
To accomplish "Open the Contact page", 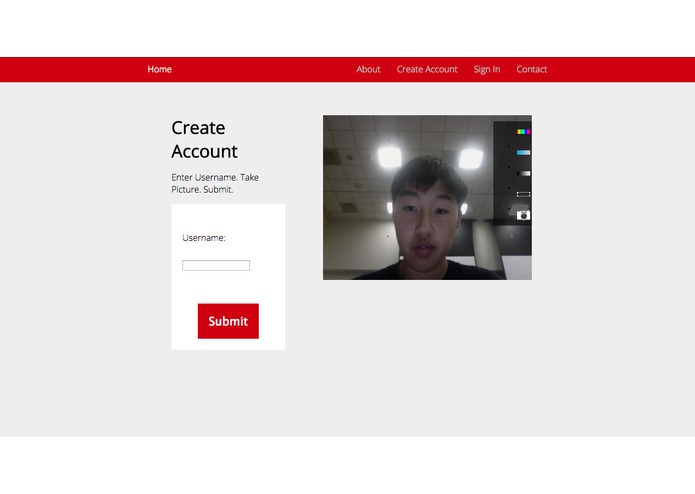I will (531, 69).
